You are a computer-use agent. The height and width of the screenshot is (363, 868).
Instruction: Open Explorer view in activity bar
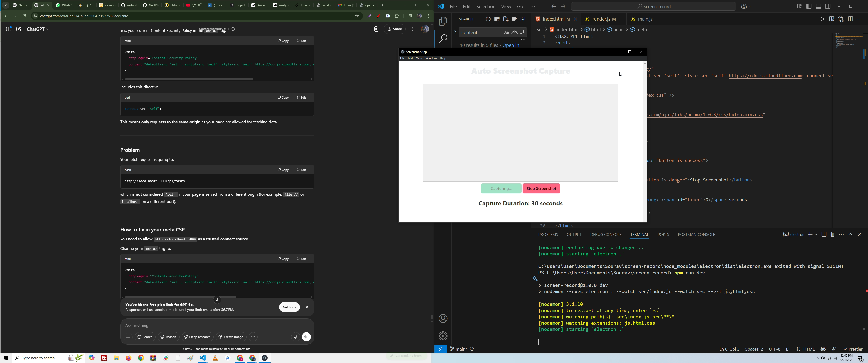pos(443,21)
